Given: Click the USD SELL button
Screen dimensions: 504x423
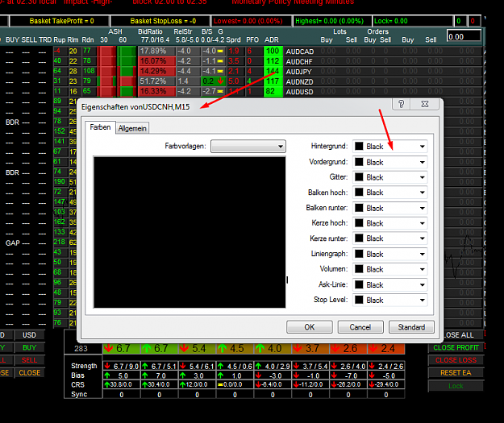Looking at the screenshot, I should [x=29, y=360].
